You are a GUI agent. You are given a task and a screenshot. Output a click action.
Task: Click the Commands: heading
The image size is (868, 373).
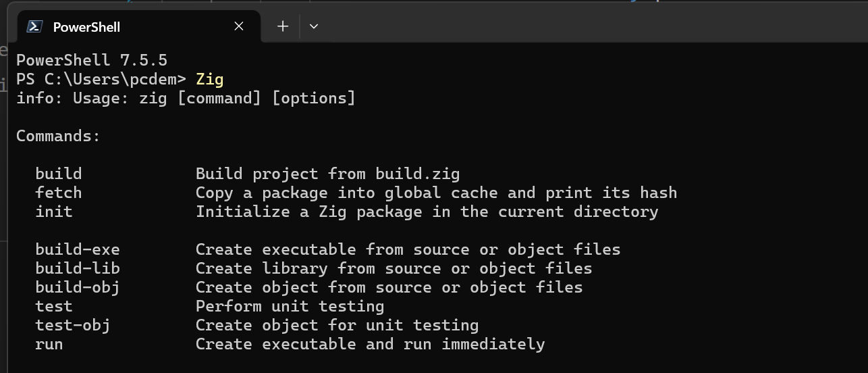(x=58, y=136)
